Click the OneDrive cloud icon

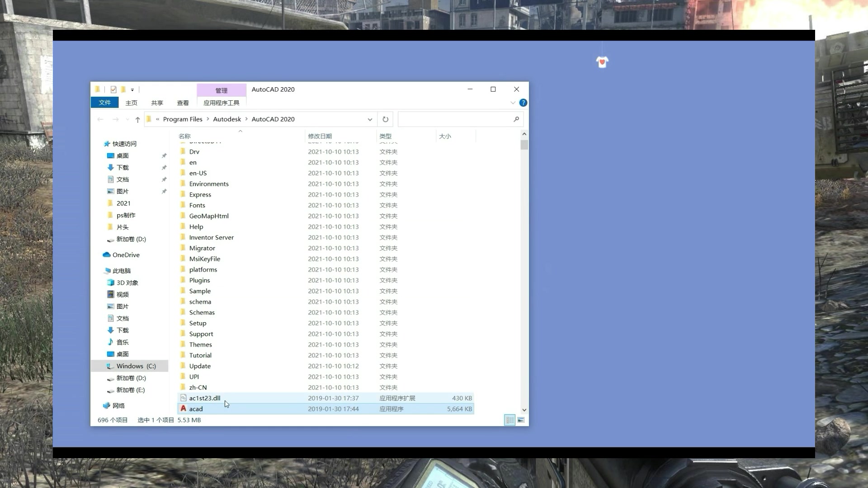(x=107, y=255)
